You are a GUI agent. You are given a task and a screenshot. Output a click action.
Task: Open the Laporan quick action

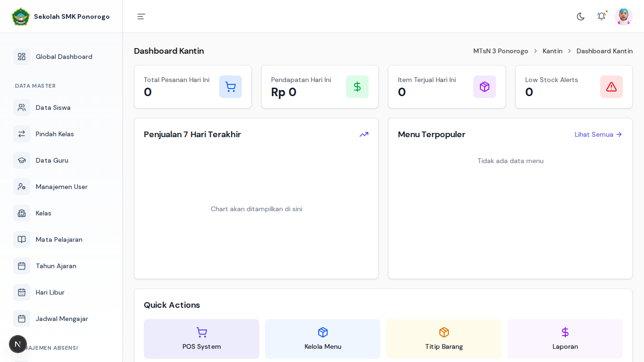565,339
